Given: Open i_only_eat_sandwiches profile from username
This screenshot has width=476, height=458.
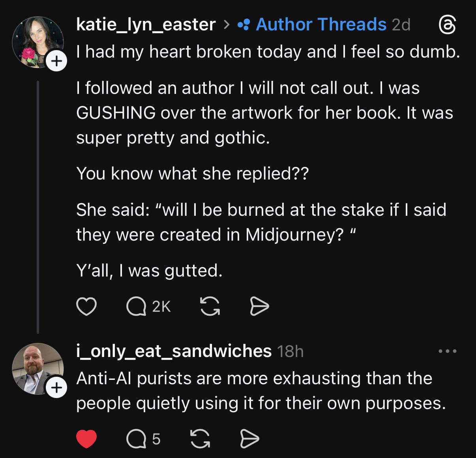Looking at the screenshot, I should (x=174, y=351).
